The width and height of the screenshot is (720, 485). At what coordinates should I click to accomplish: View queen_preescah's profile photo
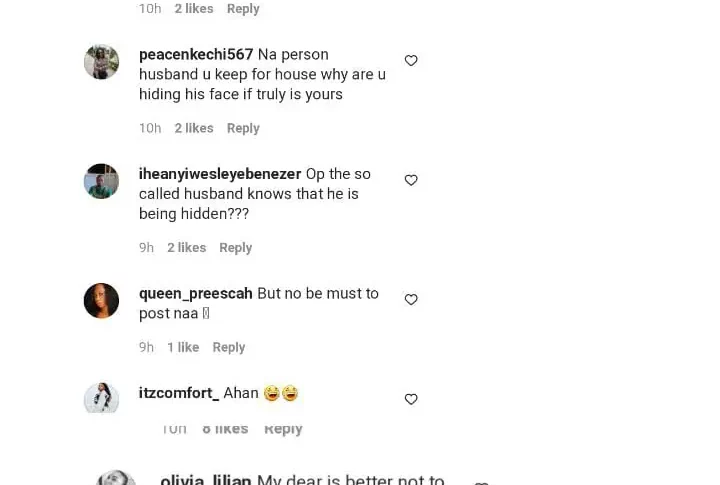coord(101,300)
